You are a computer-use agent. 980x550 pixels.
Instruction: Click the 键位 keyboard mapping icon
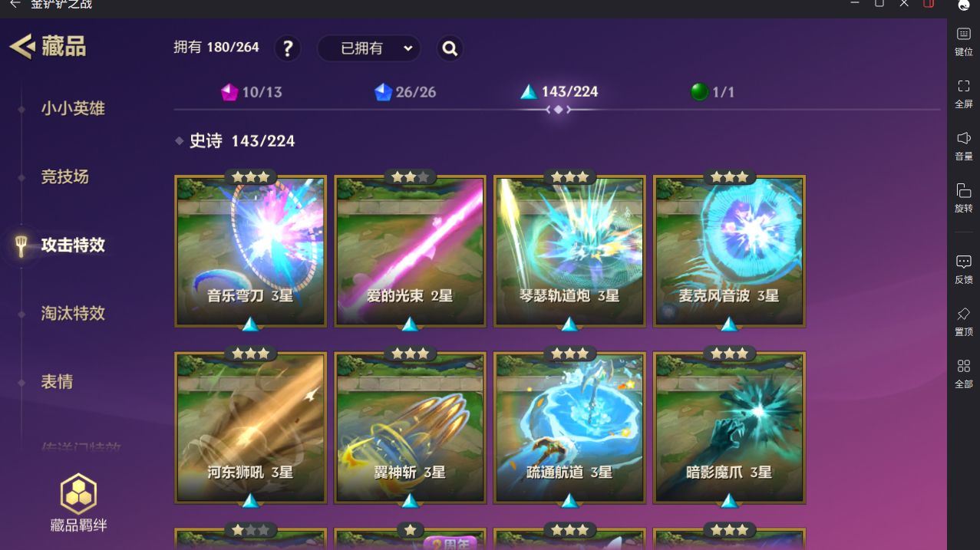964,34
